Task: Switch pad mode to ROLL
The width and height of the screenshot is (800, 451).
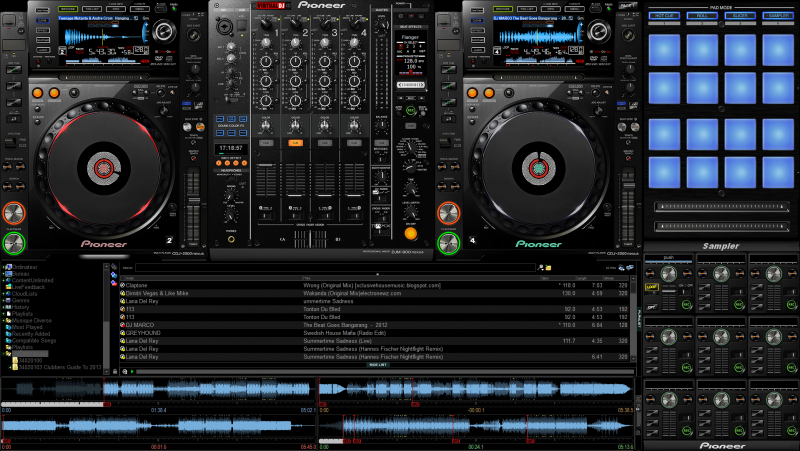Action: click(702, 16)
